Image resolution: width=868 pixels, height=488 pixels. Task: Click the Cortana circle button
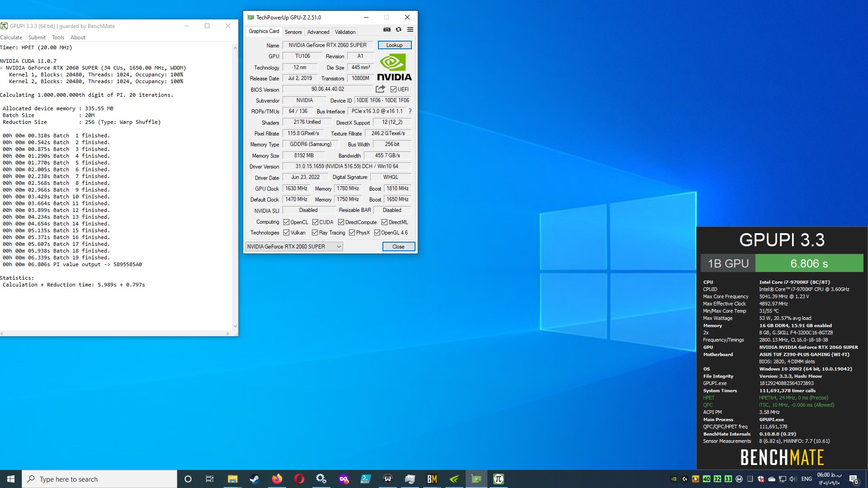pos(188,479)
